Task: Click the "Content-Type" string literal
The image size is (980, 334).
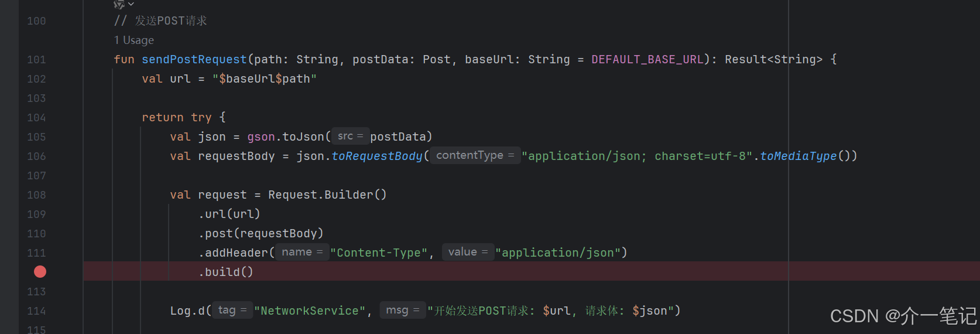Action: point(379,253)
